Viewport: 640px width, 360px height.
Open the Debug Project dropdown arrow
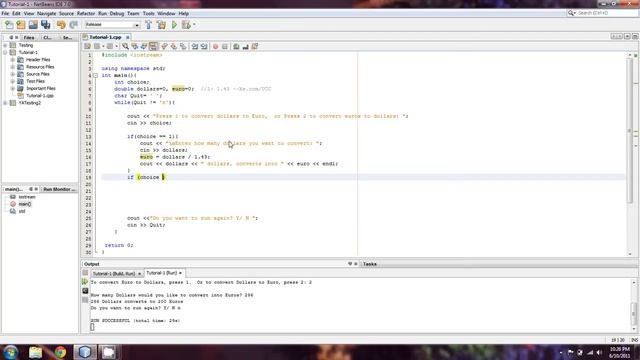(x=194, y=25)
